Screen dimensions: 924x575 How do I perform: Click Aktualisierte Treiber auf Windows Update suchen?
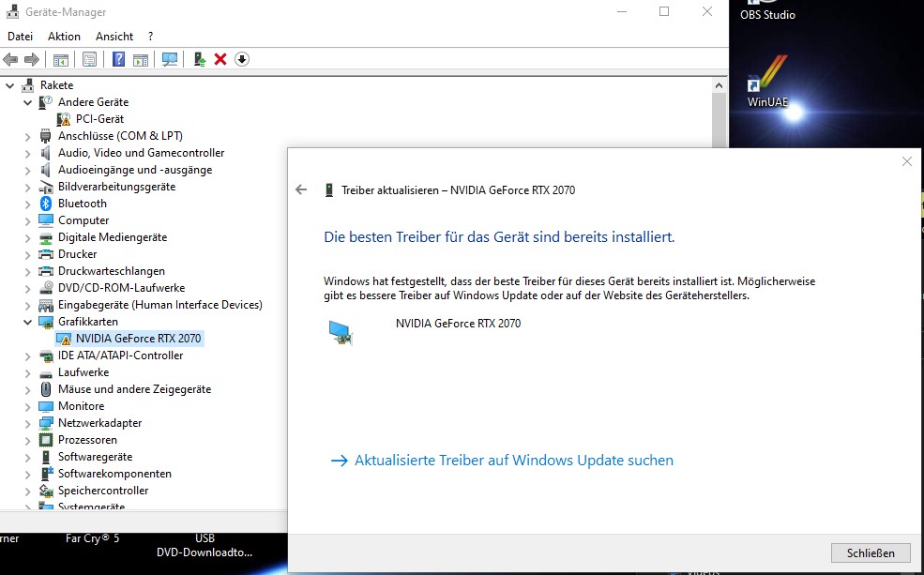click(502, 461)
